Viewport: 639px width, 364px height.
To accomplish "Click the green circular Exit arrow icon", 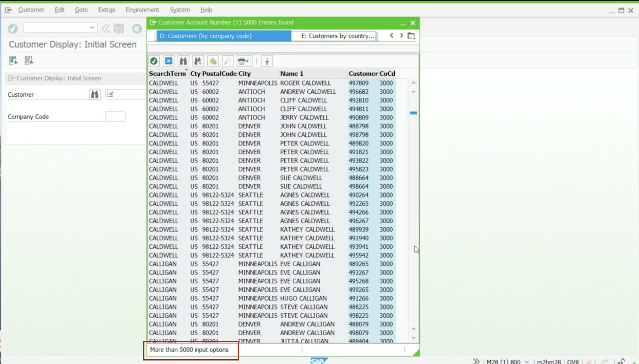I will (x=137, y=29).
